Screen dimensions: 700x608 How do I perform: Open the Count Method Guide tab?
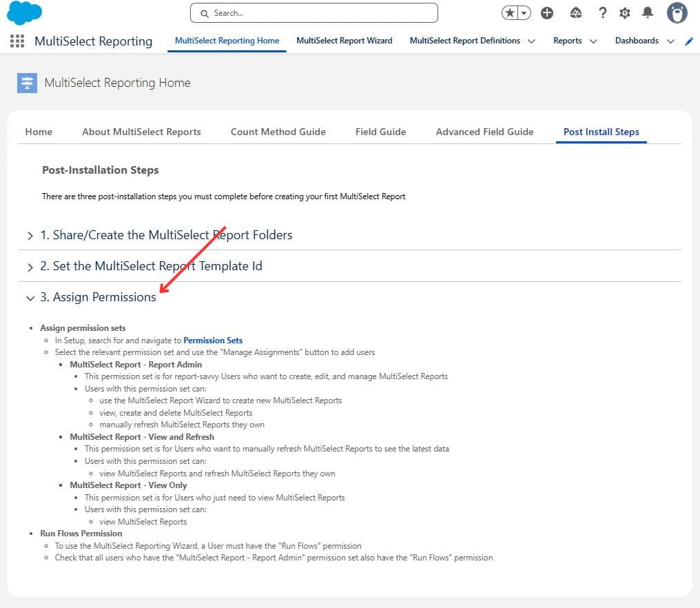point(278,132)
